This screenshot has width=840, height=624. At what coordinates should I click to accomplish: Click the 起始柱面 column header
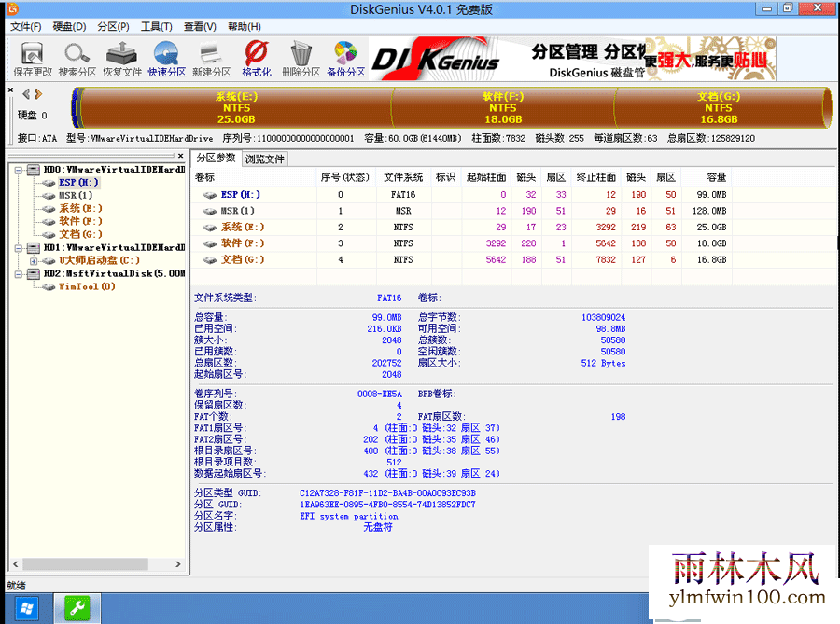pyautogui.click(x=486, y=177)
